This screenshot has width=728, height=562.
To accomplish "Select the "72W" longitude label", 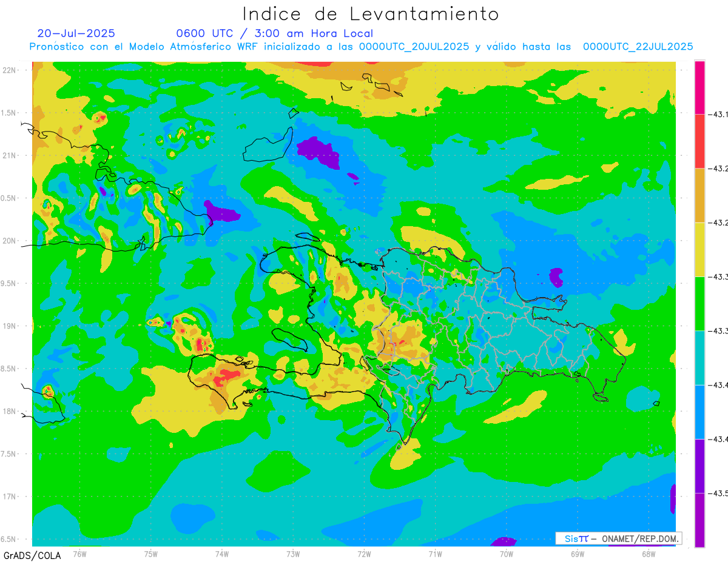I will pos(364,553).
